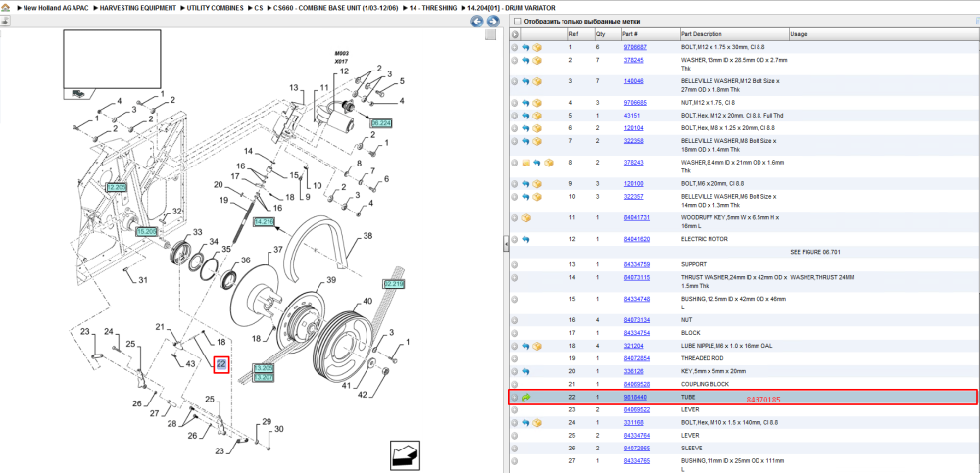
Task: Click box icon for part 331168
Action: [537, 422]
